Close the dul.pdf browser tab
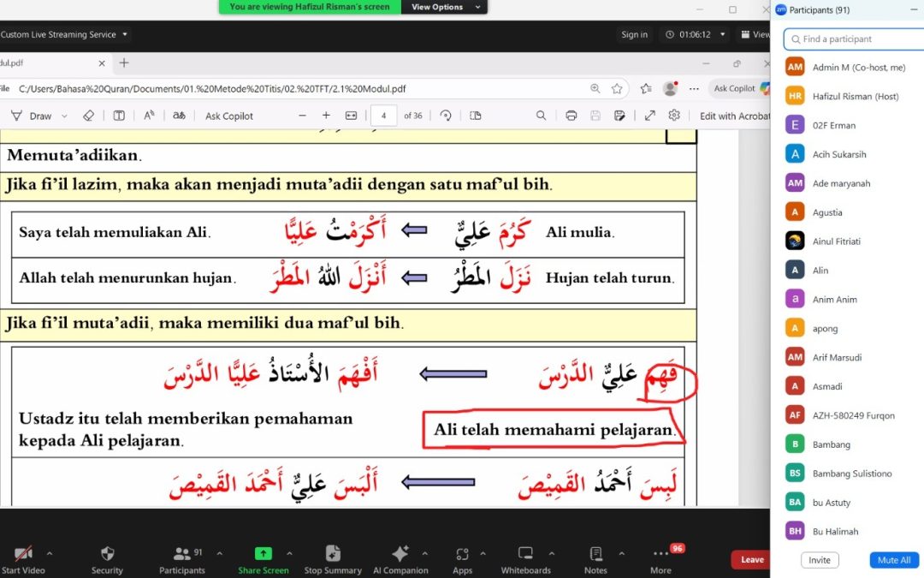This screenshot has width=924, height=578. point(102,63)
